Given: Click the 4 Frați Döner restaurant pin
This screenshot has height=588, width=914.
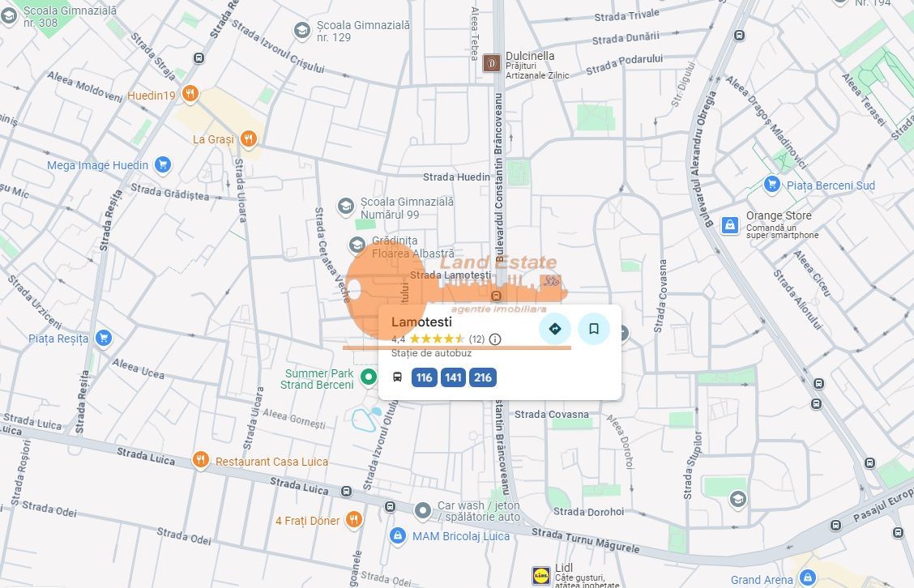Looking at the screenshot, I should 353,519.
